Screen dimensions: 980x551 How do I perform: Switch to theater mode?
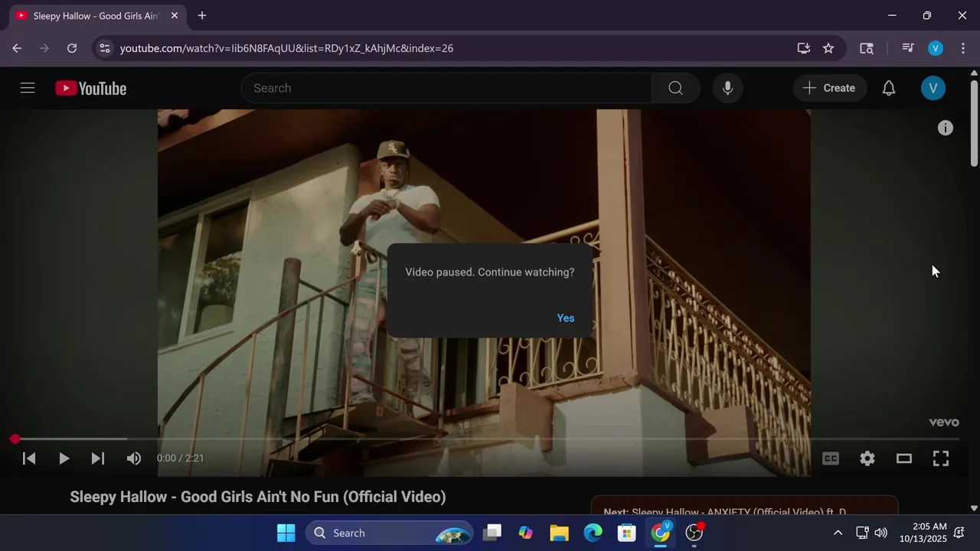pyautogui.click(x=904, y=458)
